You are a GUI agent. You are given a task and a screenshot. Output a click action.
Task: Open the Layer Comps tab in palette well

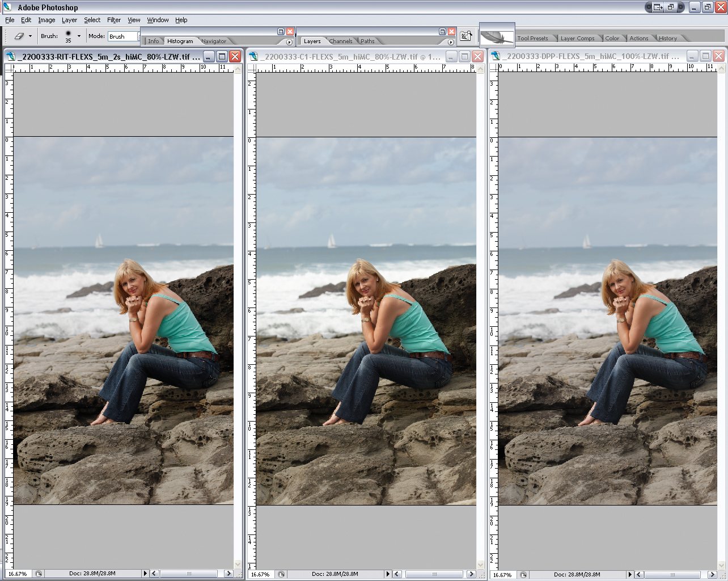[x=577, y=38]
